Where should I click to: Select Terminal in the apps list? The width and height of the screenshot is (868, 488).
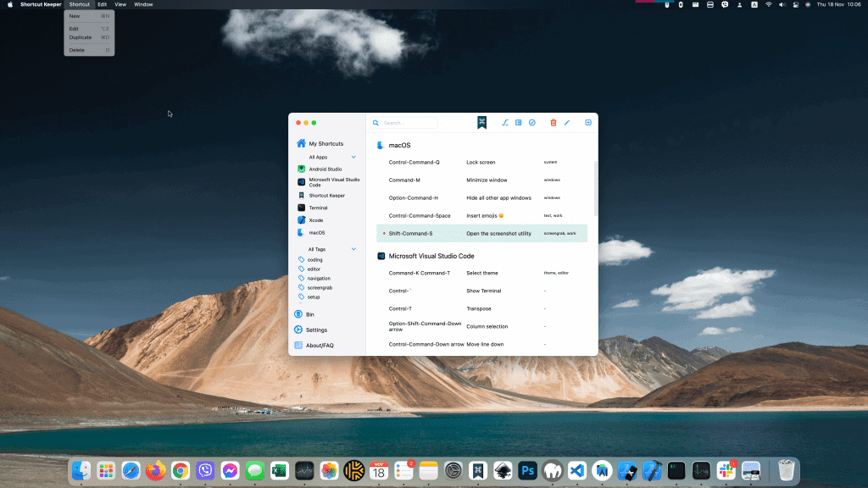320,208
